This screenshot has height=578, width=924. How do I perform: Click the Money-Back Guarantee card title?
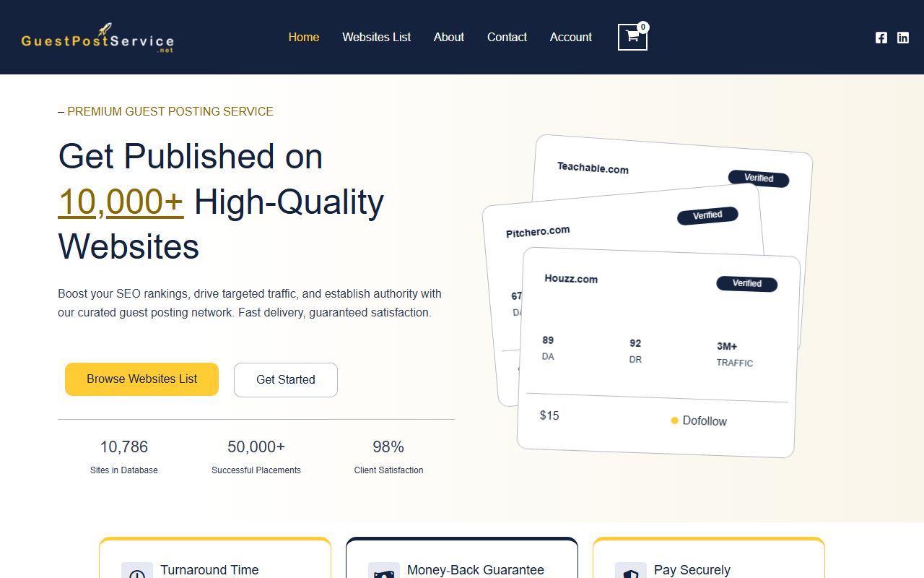coord(476,570)
